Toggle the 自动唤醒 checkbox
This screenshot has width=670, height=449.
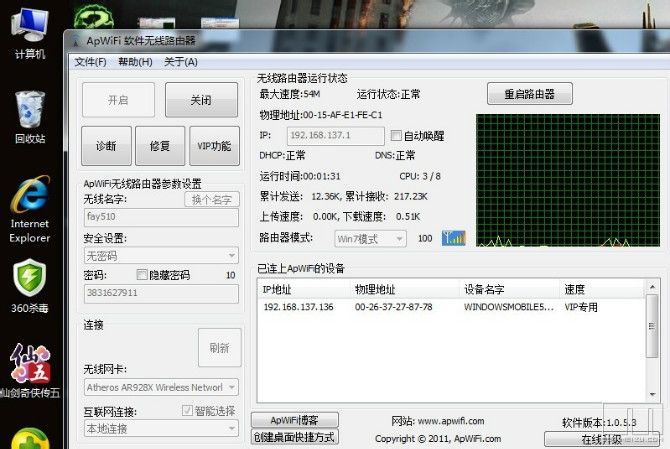coord(396,135)
